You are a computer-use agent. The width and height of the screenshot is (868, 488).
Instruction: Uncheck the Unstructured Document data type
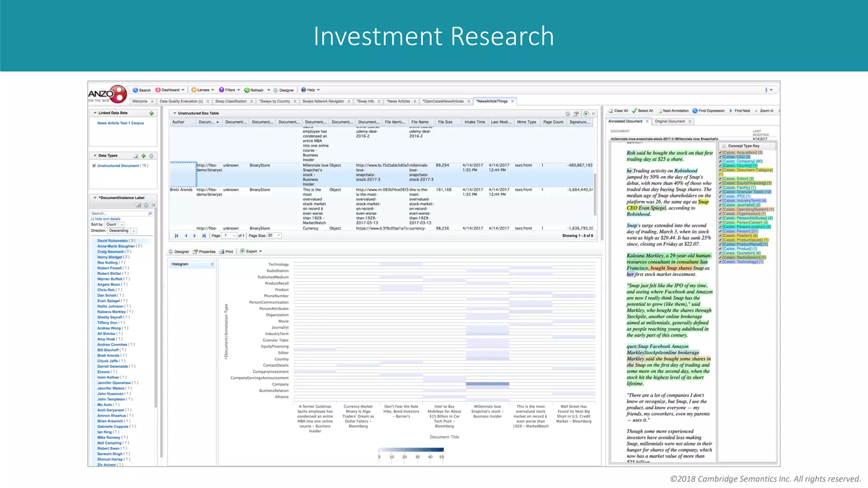(x=94, y=166)
